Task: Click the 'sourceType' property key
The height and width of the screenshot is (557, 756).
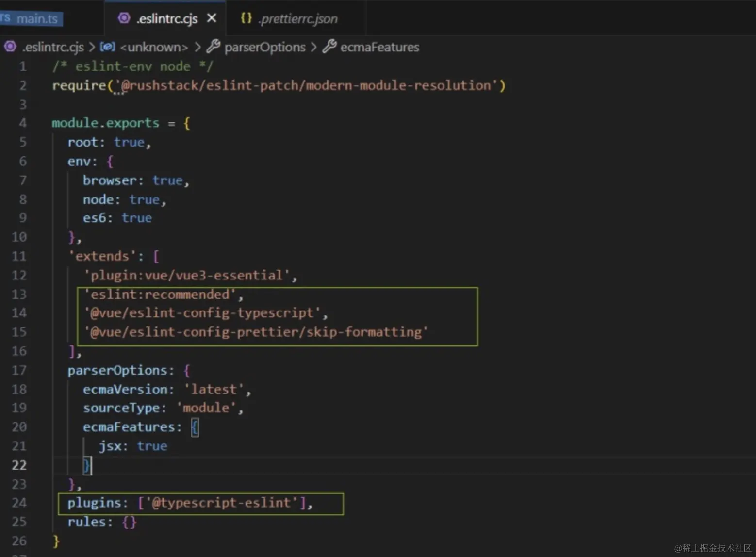Action: pyautogui.click(x=121, y=408)
